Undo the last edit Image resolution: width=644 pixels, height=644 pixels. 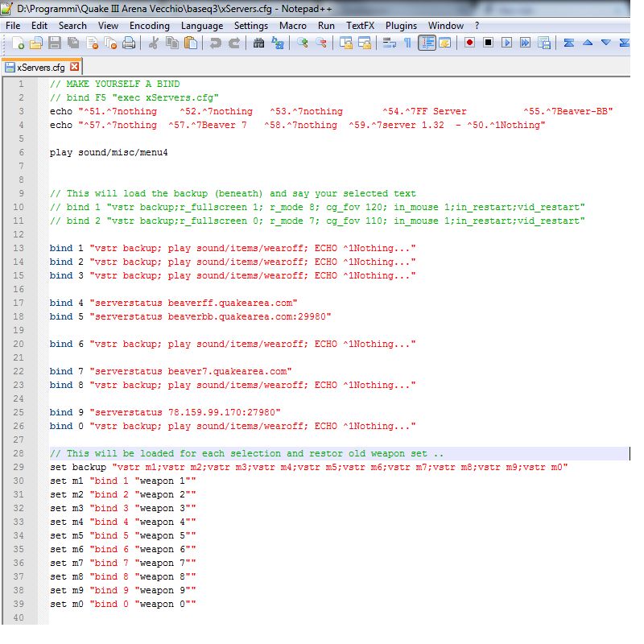(215, 43)
